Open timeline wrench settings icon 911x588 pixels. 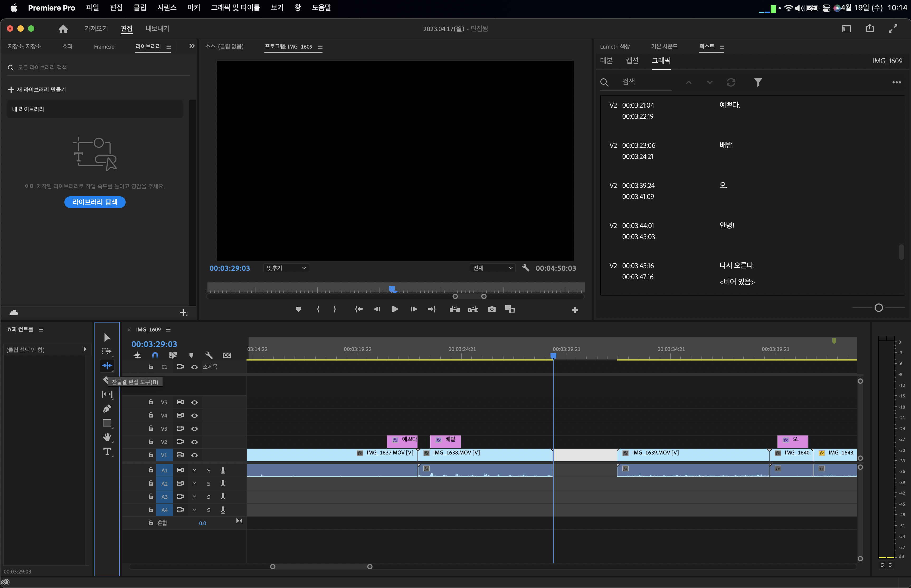(x=209, y=355)
